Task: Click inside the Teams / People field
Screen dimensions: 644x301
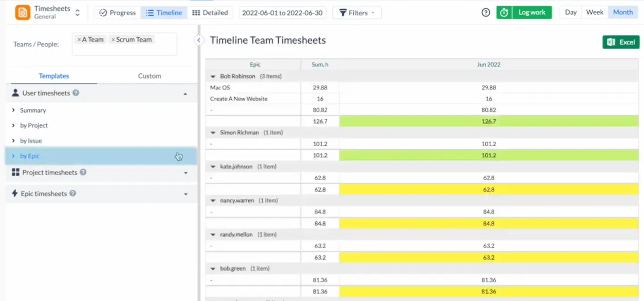Action: tap(124, 44)
